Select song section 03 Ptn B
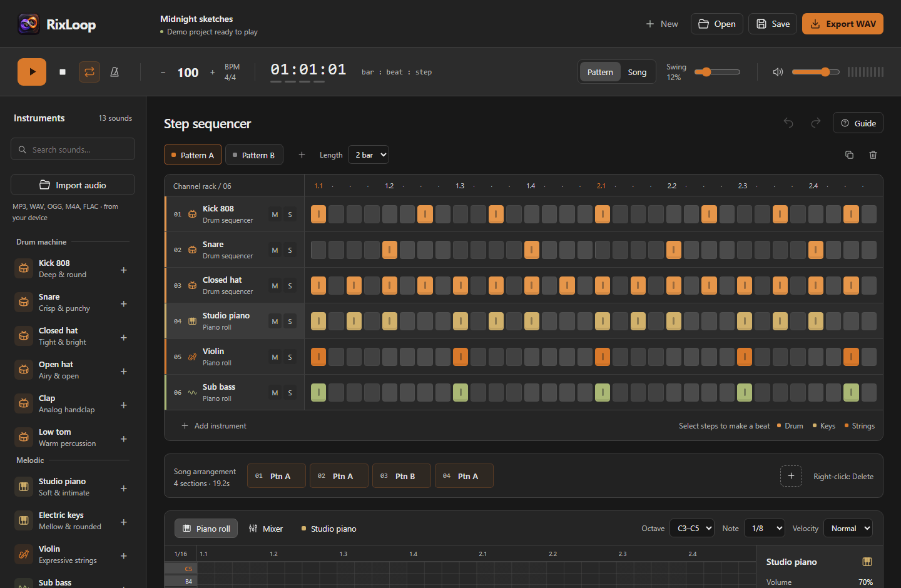 click(402, 476)
